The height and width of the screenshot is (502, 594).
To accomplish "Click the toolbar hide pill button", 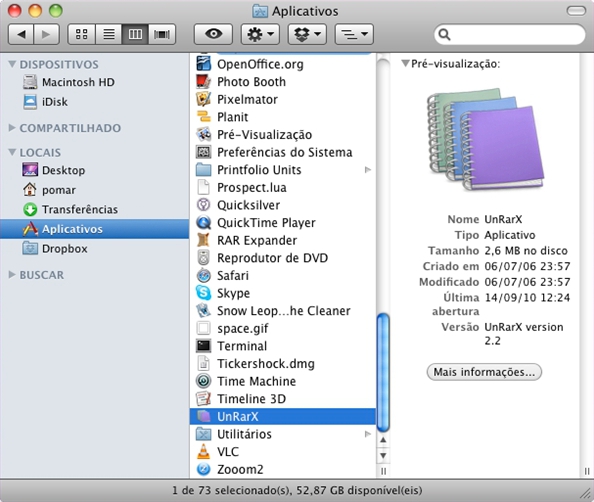I will (x=576, y=11).
